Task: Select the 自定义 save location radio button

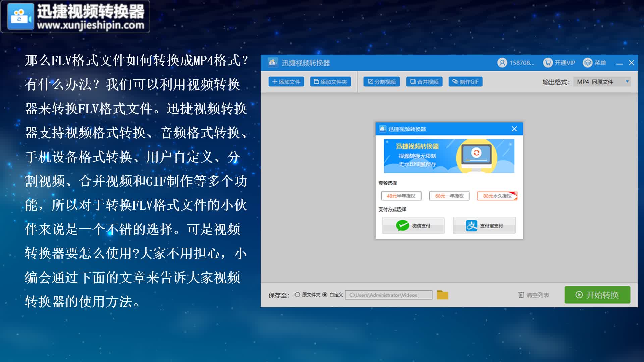Action: [x=324, y=295]
